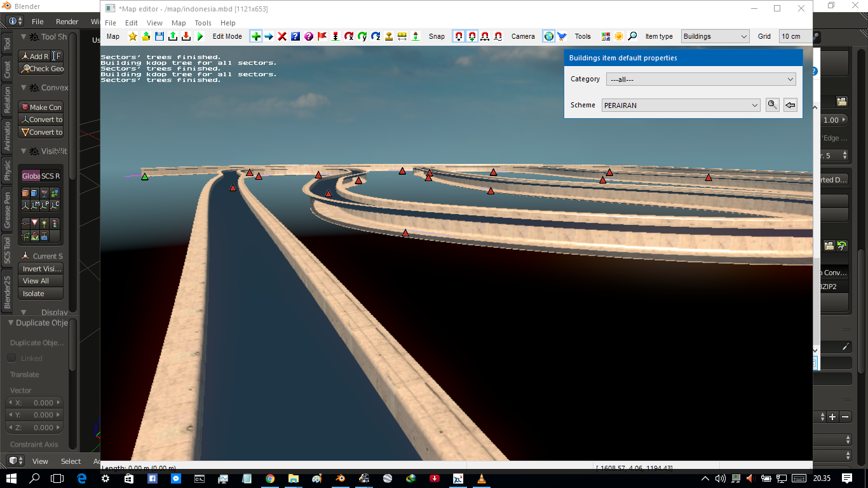The image size is (868, 488).
Task: Toggle the Linked checkbox in Duplicate Objects
Action: [x=11, y=358]
